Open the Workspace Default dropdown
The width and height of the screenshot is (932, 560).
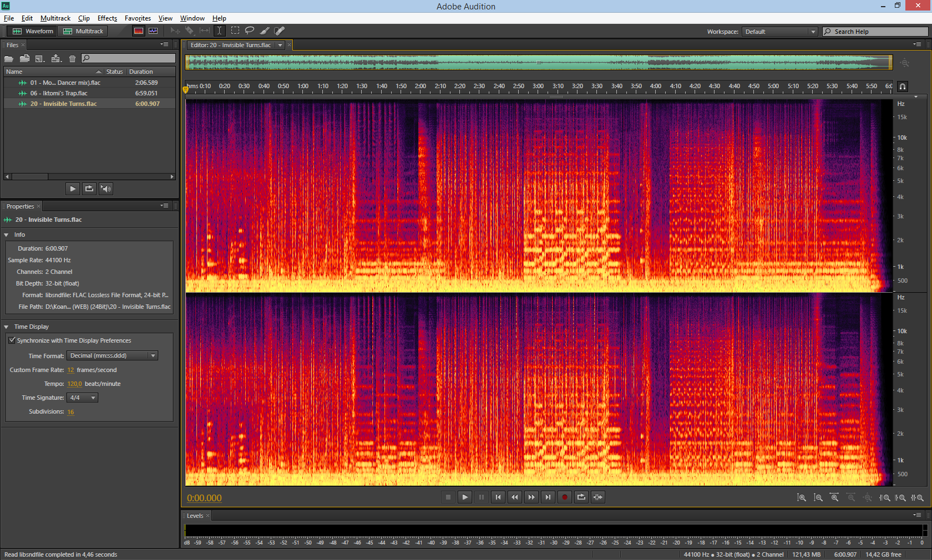[x=780, y=32]
